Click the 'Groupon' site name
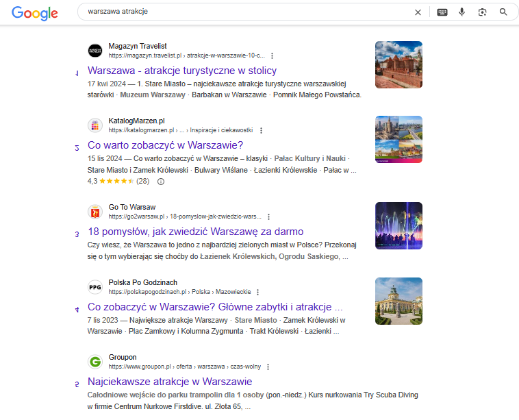519x420 pixels. 123,357
